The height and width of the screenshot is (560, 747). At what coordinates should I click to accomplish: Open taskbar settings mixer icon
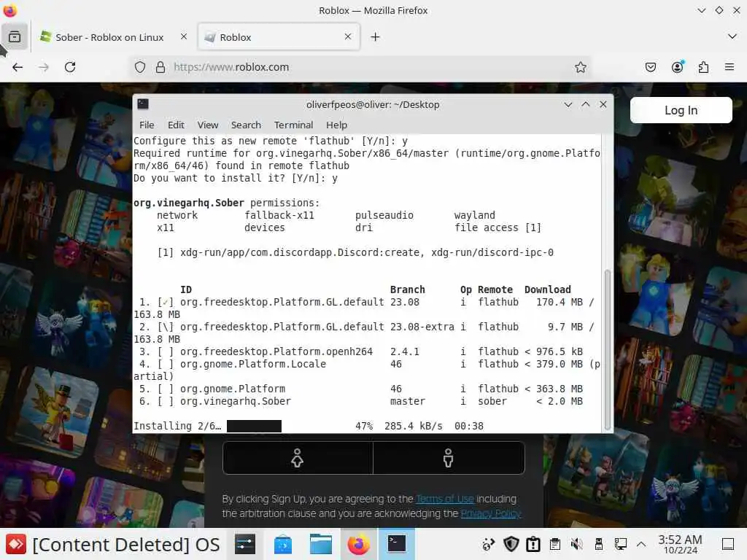coord(245,544)
